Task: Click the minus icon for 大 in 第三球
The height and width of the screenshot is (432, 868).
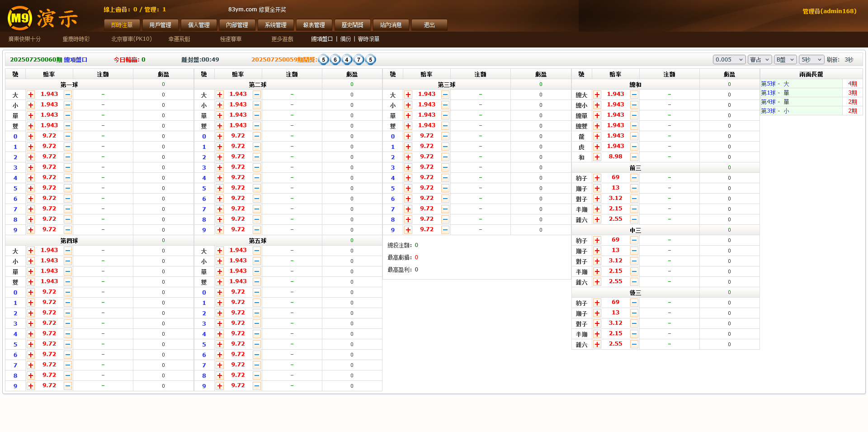Action: pyautogui.click(x=445, y=95)
